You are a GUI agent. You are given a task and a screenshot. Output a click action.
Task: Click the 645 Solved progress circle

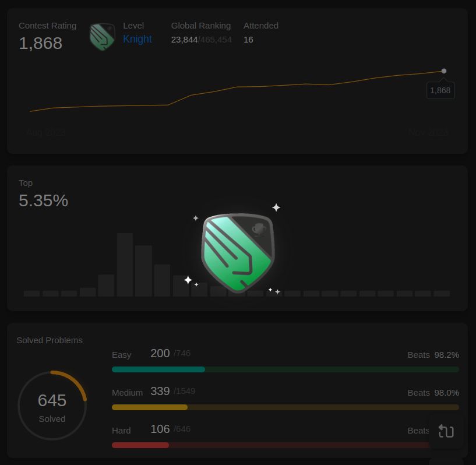[52, 405]
